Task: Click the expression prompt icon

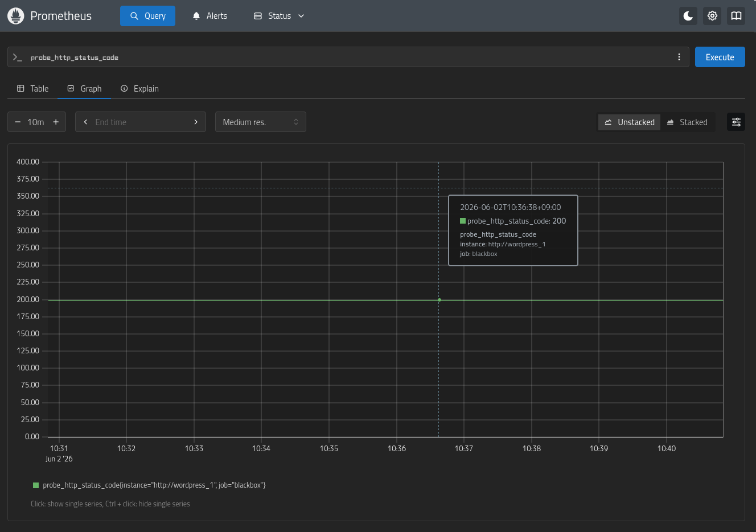Action: [18, 57]
